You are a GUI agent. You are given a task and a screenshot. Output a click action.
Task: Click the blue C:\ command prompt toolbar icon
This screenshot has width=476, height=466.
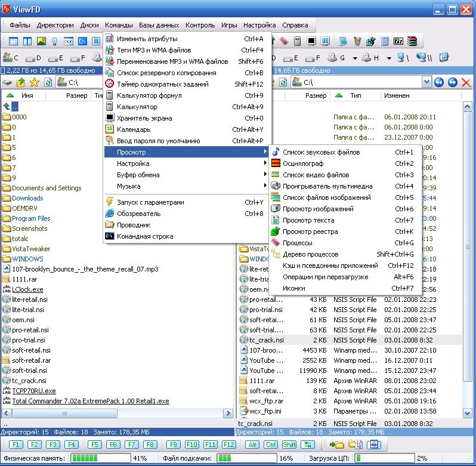click(82, 41)
